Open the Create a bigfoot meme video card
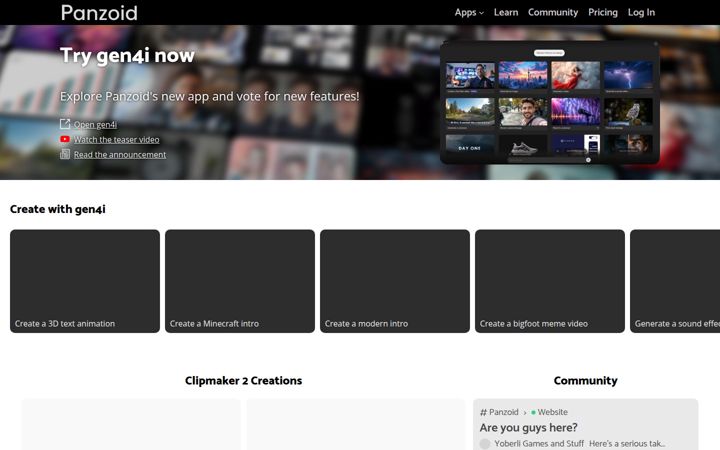The image size is (720, 450). tap(550, 281)
